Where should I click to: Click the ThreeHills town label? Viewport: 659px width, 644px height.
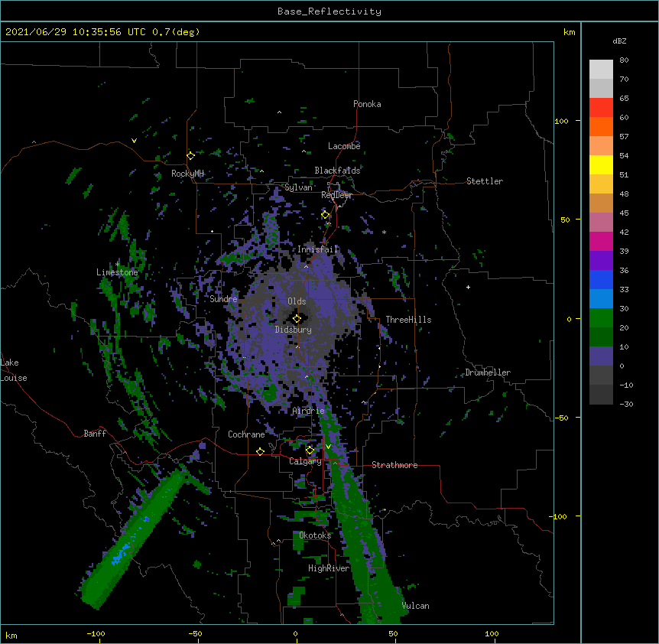[408, 320]
